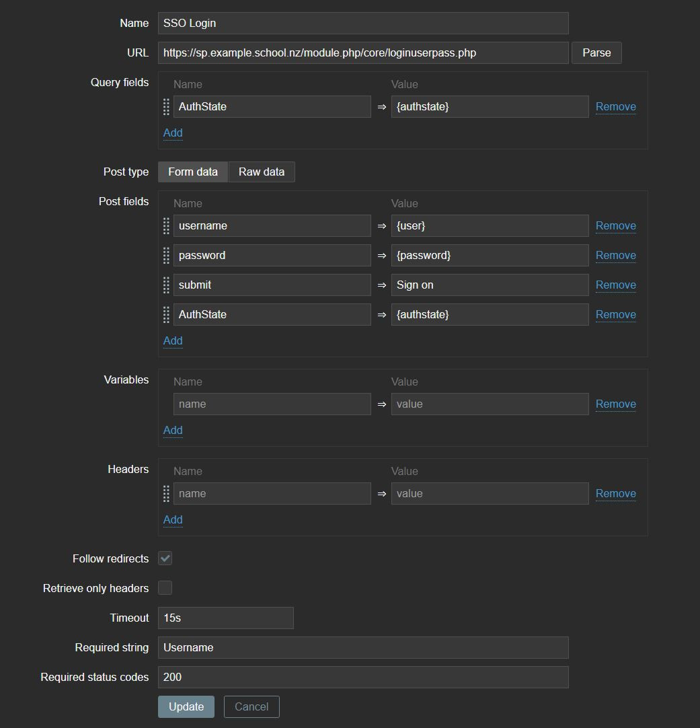Viewport: 700px width, 728px height.
Task: Add a new variable row
Action: pyautogui.click(x=173, y=431)
